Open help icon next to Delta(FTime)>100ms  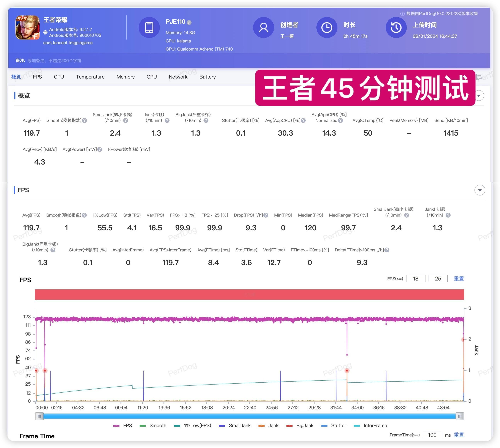[387, 250]
